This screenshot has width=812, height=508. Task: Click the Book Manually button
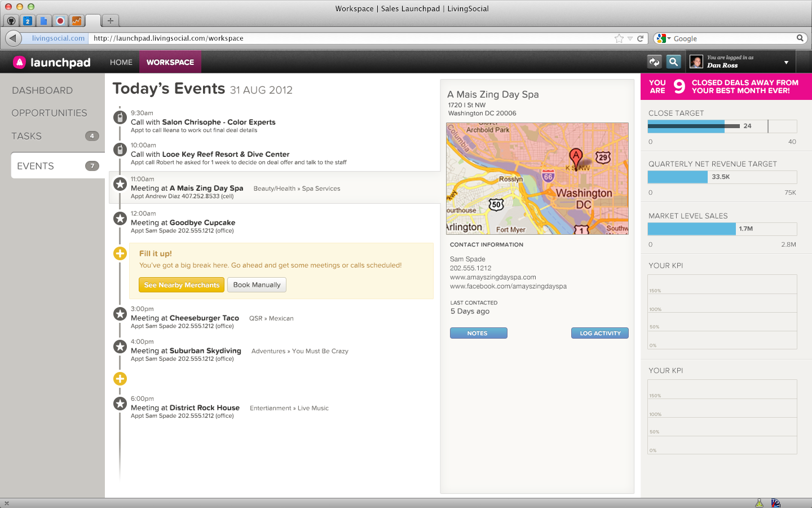(257, 285)
